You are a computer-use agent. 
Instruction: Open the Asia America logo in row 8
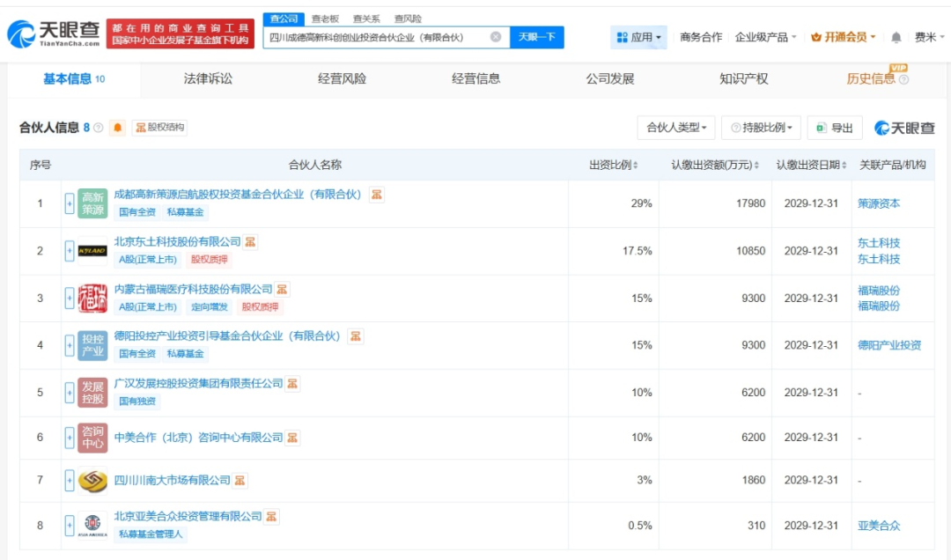click(92, 525)
